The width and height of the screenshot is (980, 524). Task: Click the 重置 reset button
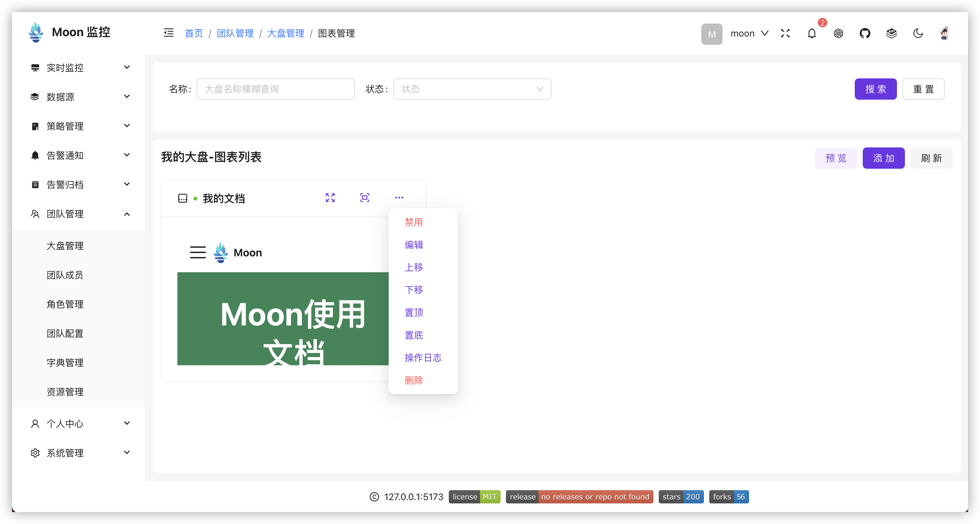tap(923, 89)
